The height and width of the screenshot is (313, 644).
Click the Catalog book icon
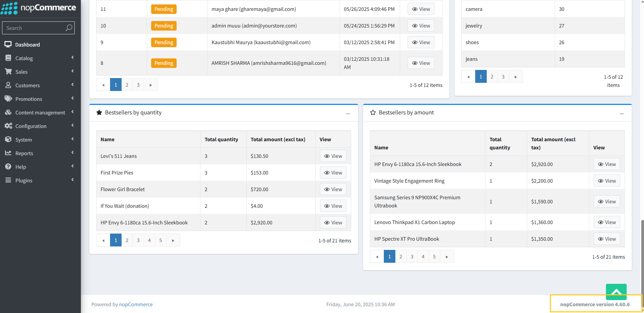click(8, 58)
